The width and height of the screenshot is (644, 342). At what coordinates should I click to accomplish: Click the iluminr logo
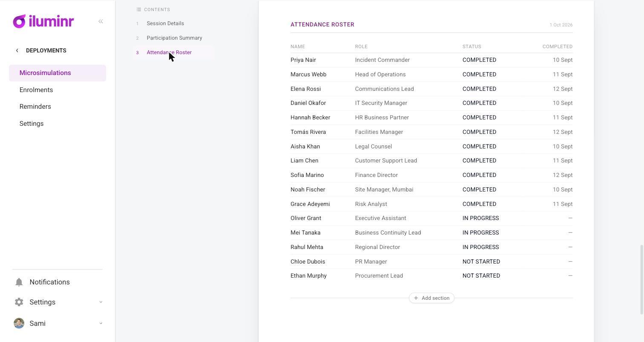pyautogui.click(x=43, y=21)
